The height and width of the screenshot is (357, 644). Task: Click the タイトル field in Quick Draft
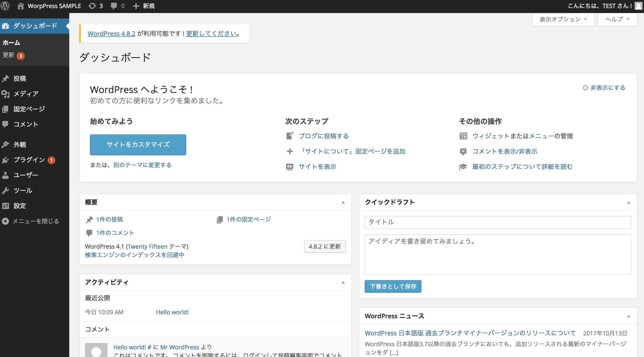[498, 222]
